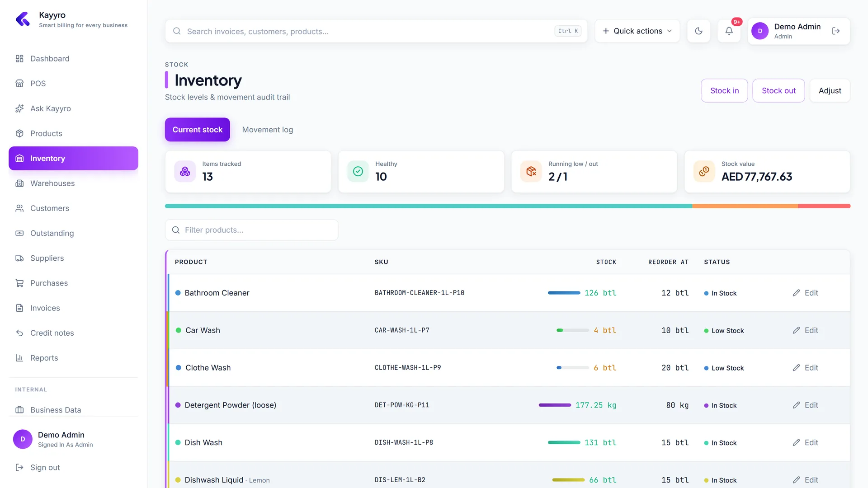Image resolution: width=868 pixels, height=488 pixels.
Task: Click the Demo Admin profile avatar in header
Action: coord(760,31)
